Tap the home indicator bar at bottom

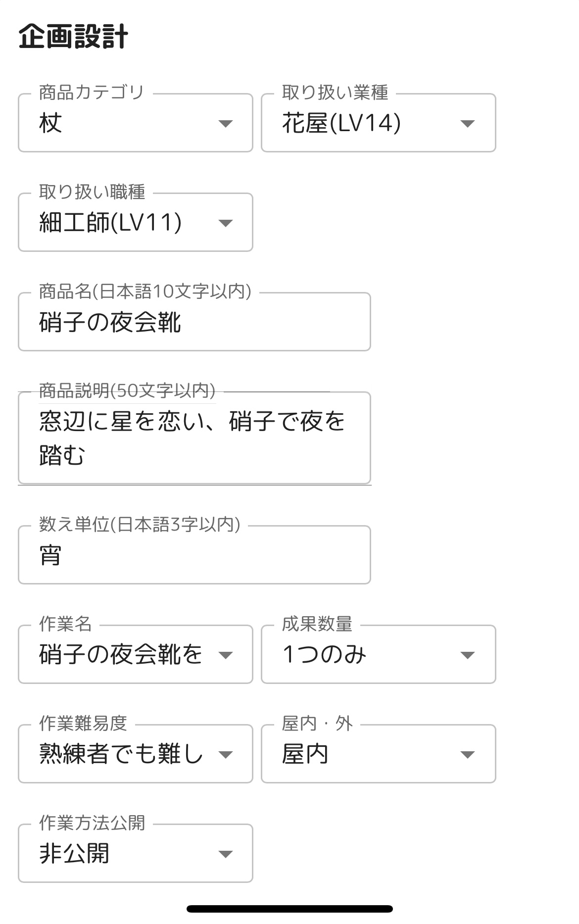click(x=289, y=909)
